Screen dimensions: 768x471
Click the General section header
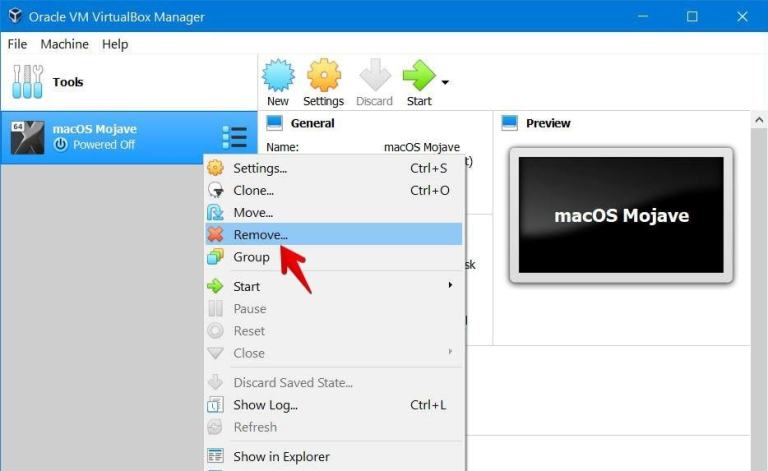pos(312,123)
